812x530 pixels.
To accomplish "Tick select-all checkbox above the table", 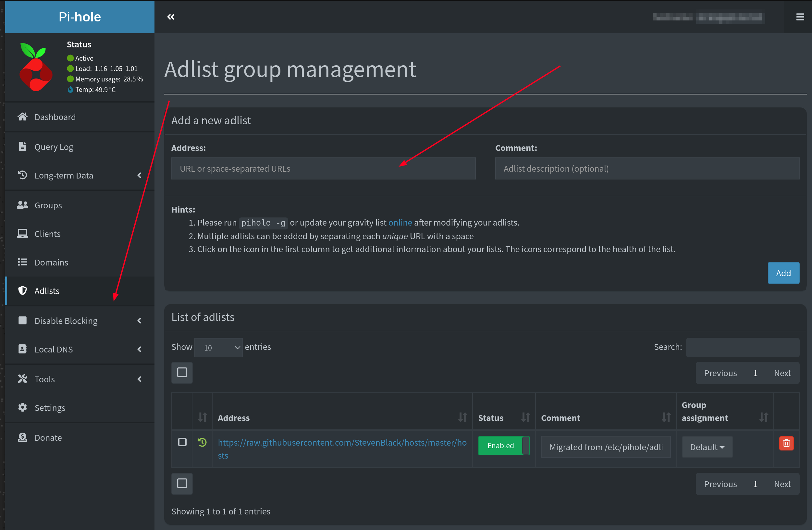I will point(182,372).
